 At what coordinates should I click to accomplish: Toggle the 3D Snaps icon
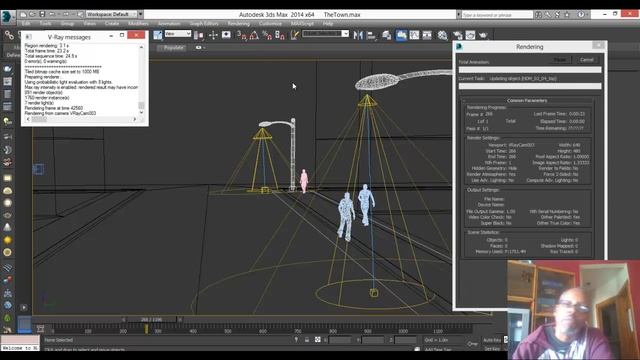pos(242,36)
